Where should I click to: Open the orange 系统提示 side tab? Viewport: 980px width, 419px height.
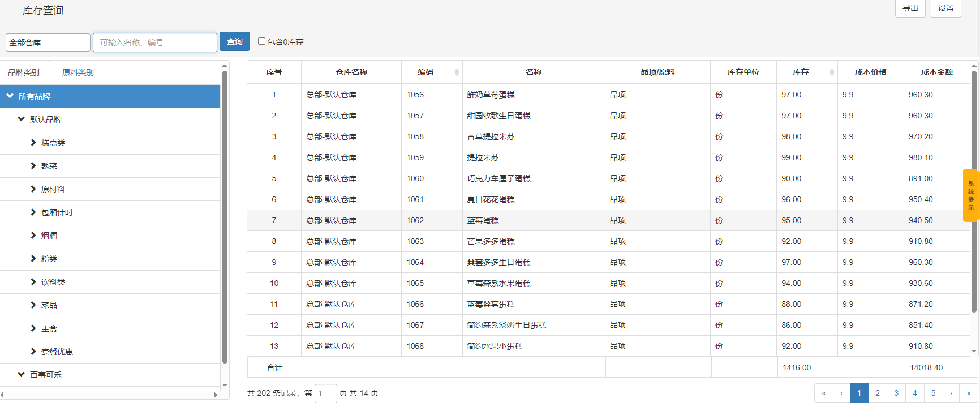[971, 195]
